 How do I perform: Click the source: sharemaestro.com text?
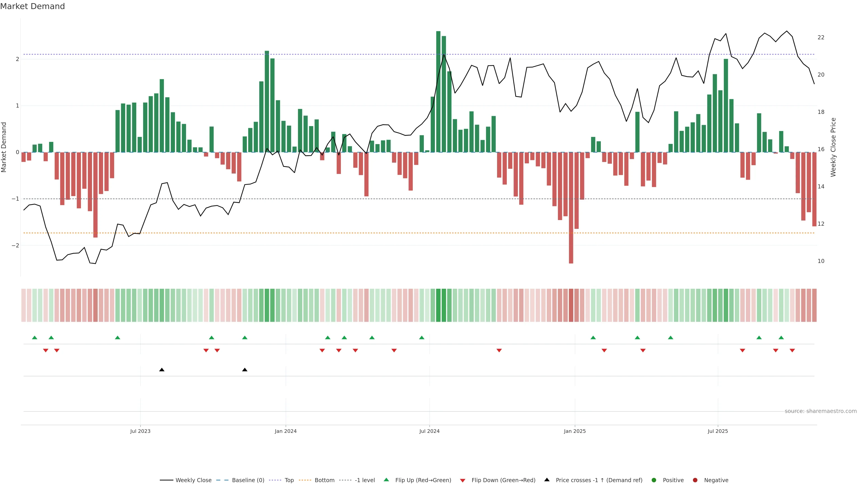click(x=821, y=411)
